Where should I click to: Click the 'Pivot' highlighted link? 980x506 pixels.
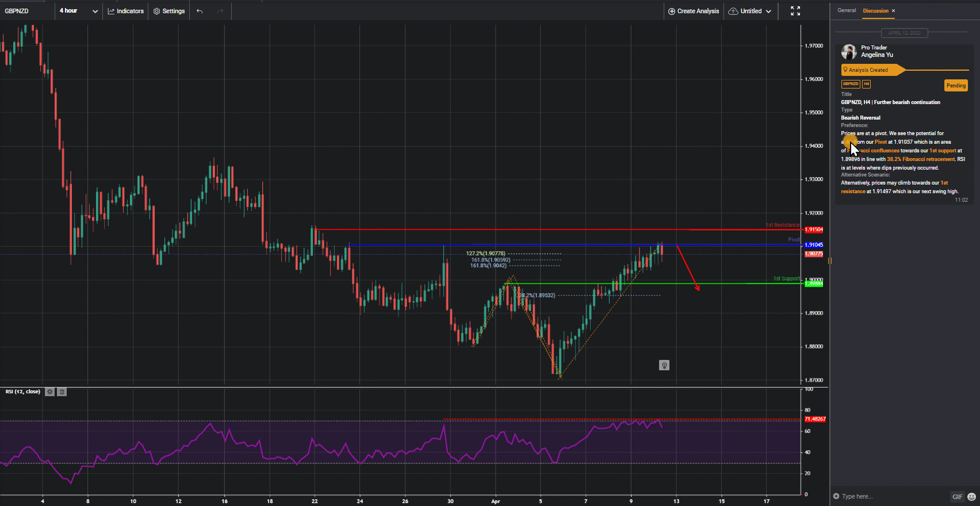pos(881,142)
